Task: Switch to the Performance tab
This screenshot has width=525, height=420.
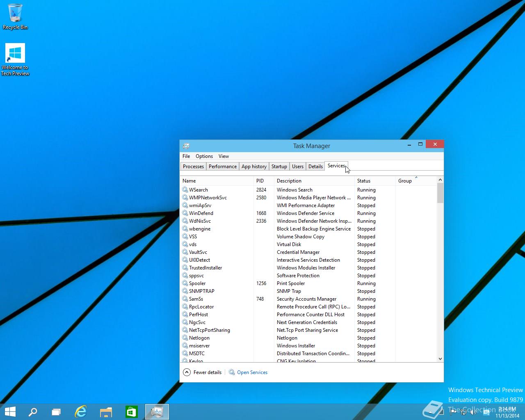Action: (x=222, y=166)
